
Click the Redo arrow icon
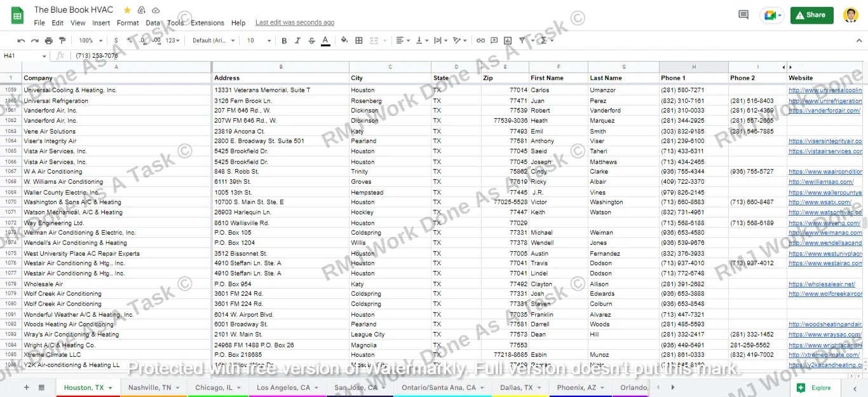(35, 41)
